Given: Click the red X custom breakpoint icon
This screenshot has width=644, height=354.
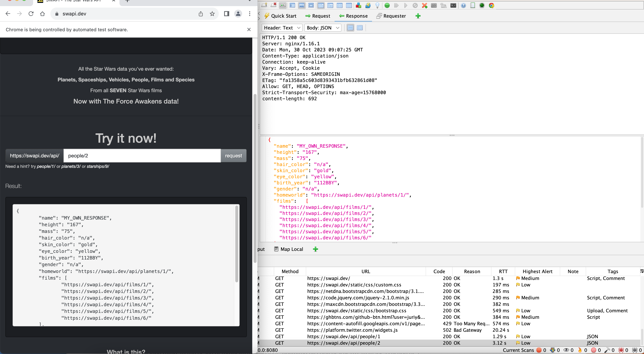Looking at the screenshot, I should point(425,6).
